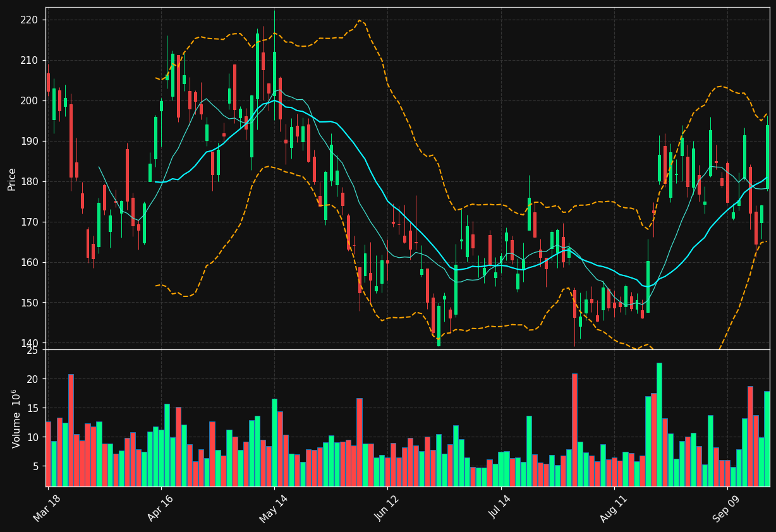Click the 150 price axis label

[x=29, y=303]
